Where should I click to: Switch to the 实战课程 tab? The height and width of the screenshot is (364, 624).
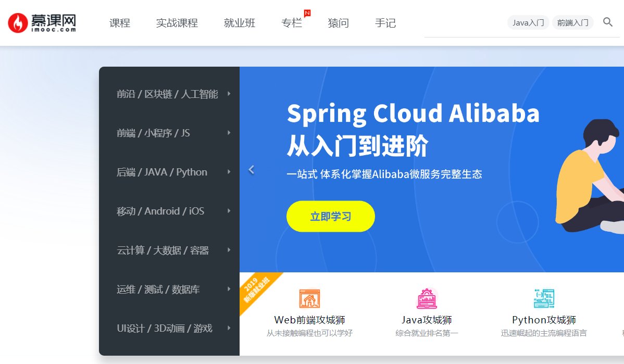tap(177, 23)
